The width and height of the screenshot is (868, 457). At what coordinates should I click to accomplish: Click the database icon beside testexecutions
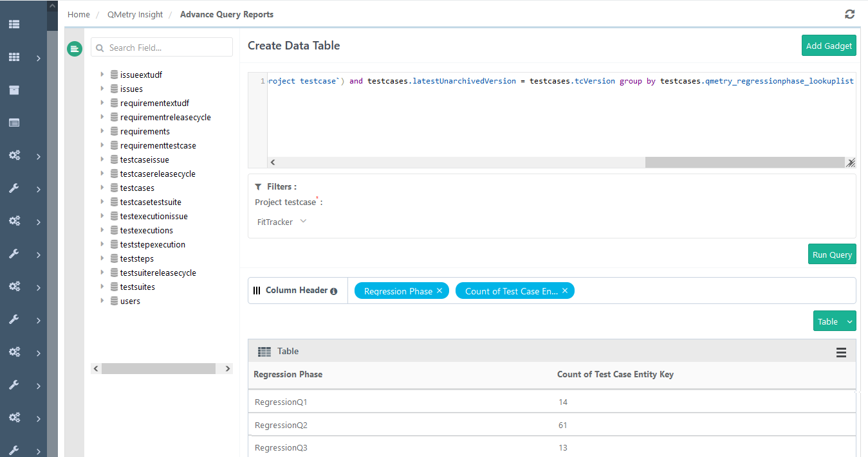[115, 230]
